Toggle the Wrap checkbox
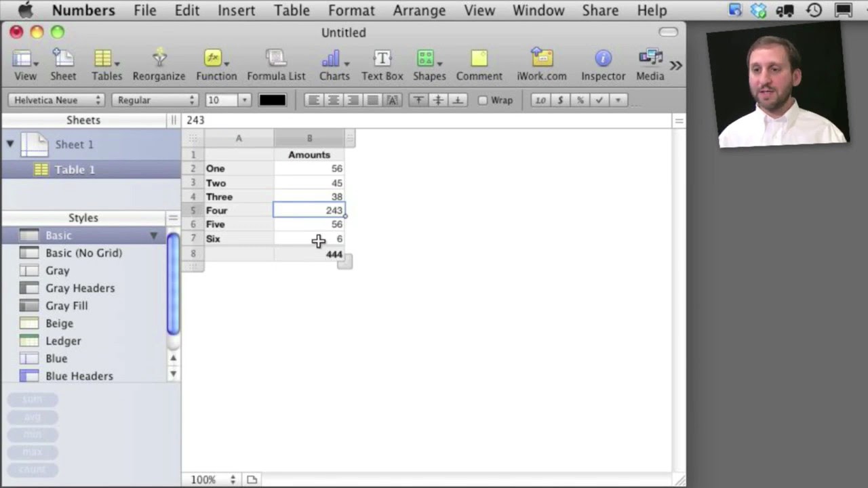868x488 pixels. pyautogui.click(x=483, y=100)
